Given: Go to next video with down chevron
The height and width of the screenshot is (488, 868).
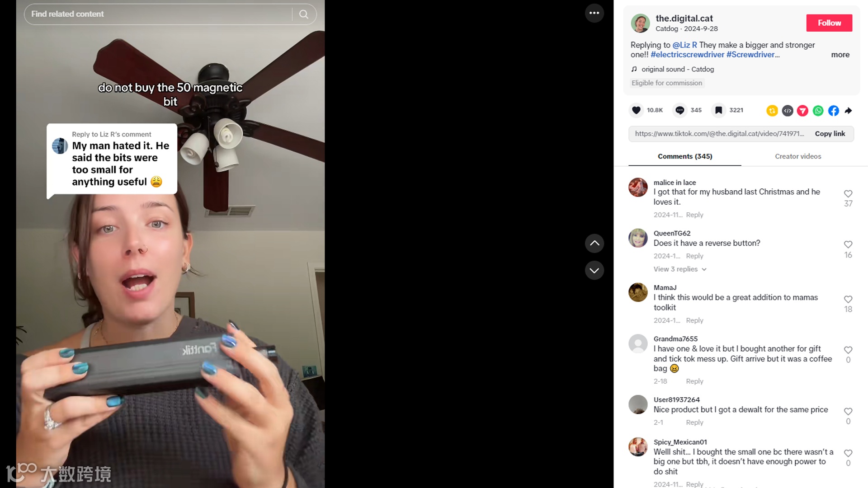Looking at the screenshot, I should (594, 270).
